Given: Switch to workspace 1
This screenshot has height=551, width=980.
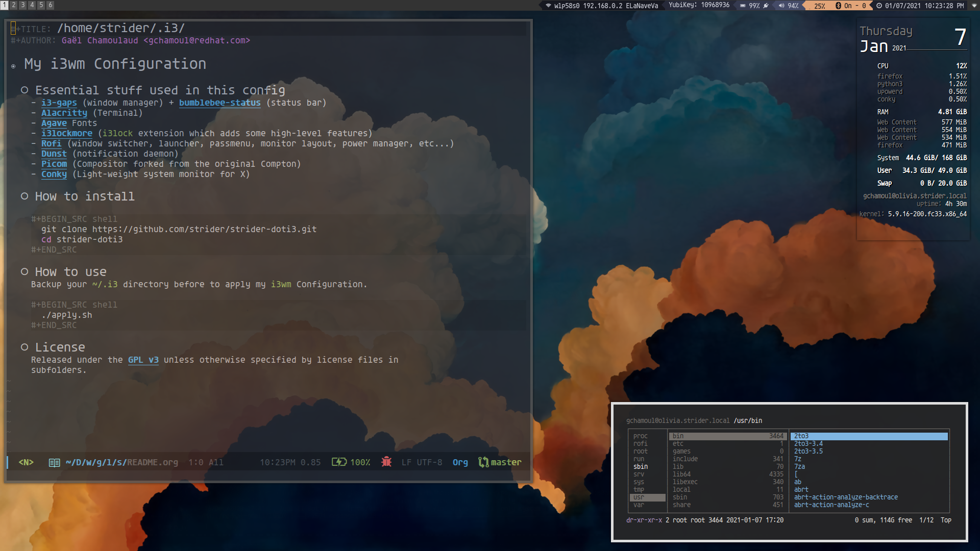Looking at the screenshot, I should [5, 5].
